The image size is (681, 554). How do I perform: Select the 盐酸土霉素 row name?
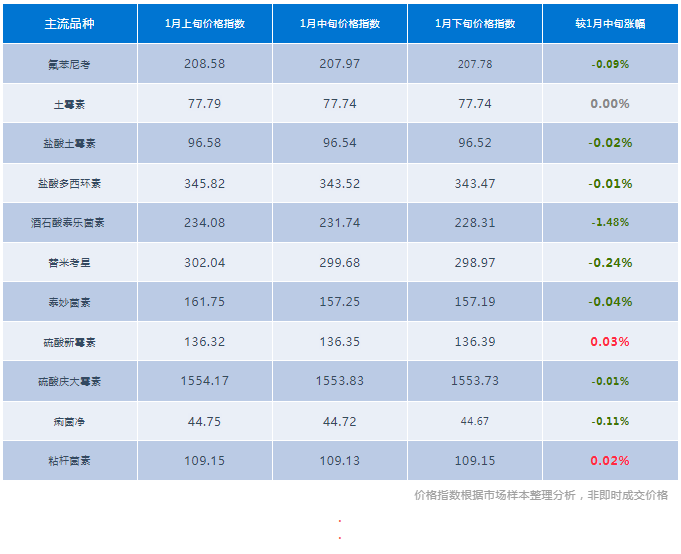point(69,144)
